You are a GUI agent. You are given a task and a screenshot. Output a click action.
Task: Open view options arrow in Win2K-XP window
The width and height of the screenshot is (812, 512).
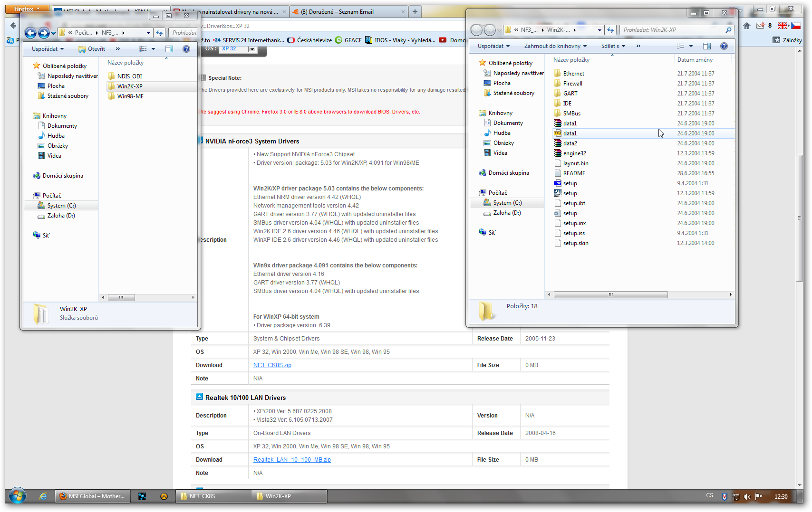click(691, 46)
